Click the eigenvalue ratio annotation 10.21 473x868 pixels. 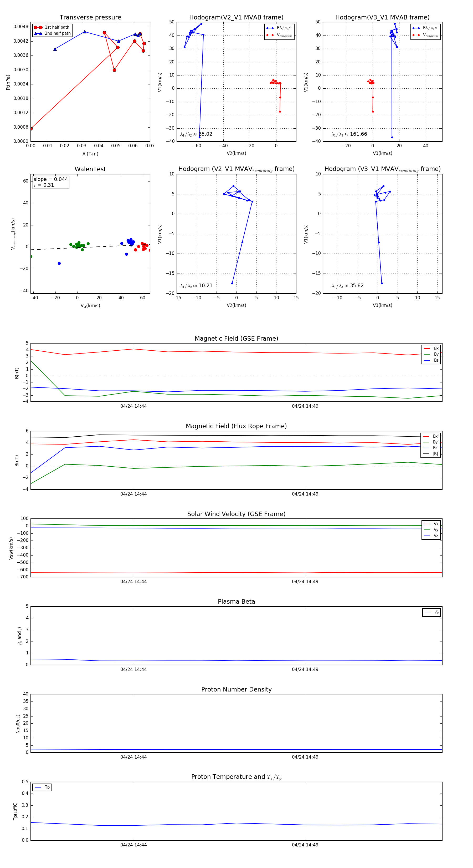[196, 286]
